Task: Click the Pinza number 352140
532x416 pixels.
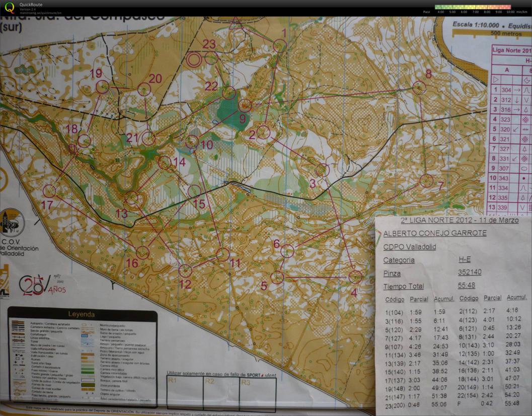Action: point(470,272)
